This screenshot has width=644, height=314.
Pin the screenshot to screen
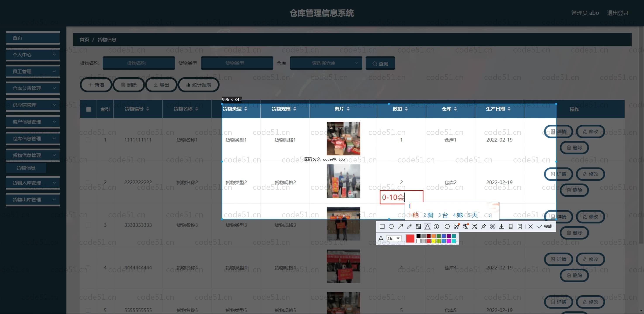click(484, 227)
